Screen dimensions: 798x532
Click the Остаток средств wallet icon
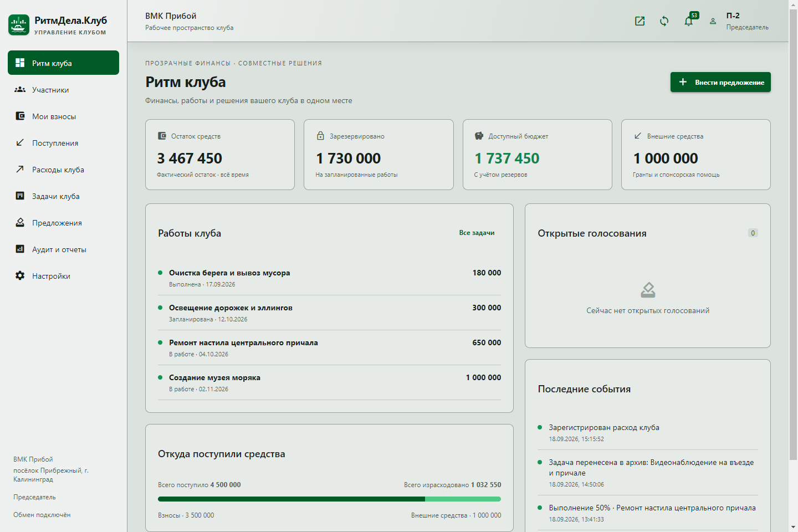[162, 136]
